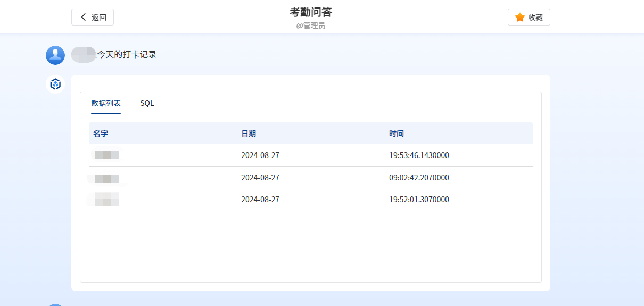The image size is (644, 306).
Task: Select the time cell 19:52:01.3070000
Action: (x=419, y=200)
